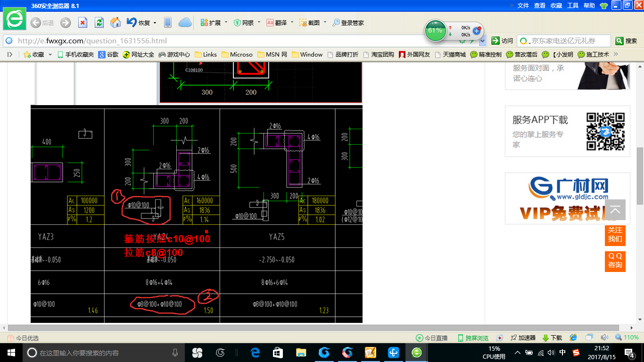Viewport: 644px width, 362px height.
Task: Open 下载 downloads in status bar
Action: pyautogui.click(x=553, y=338)
